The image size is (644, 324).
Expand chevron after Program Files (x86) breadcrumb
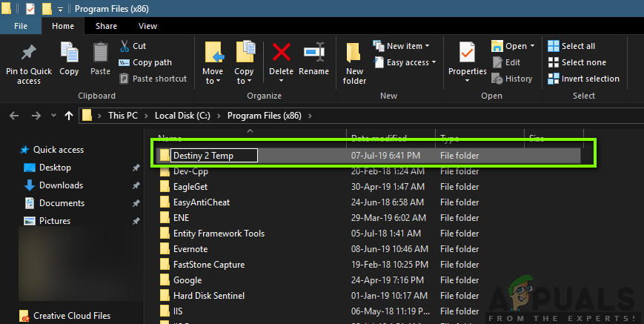[x=310, y=116]
